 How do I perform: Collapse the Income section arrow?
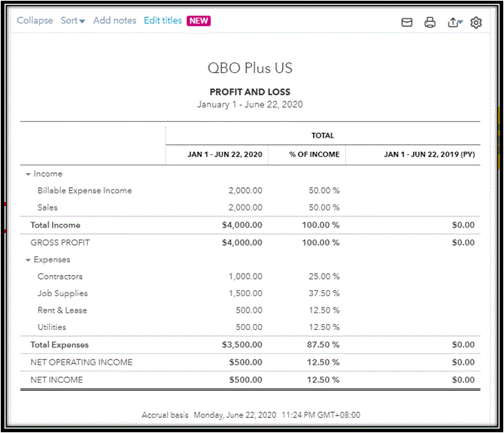click(28, 174)
